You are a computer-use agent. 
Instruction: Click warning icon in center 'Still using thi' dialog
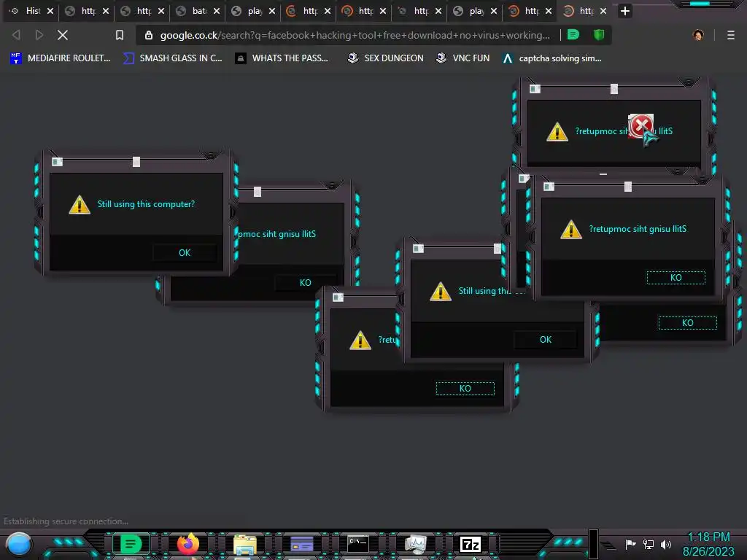point(440,292)
